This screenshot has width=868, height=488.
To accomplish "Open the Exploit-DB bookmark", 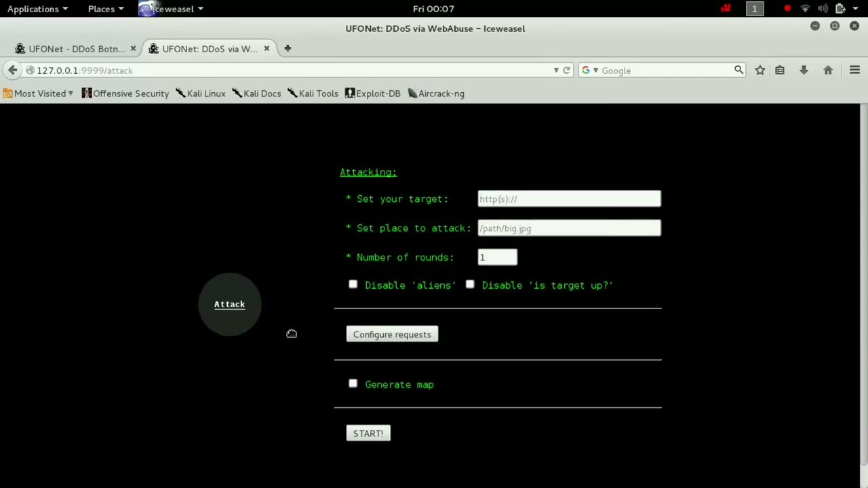I will (373, 94).
